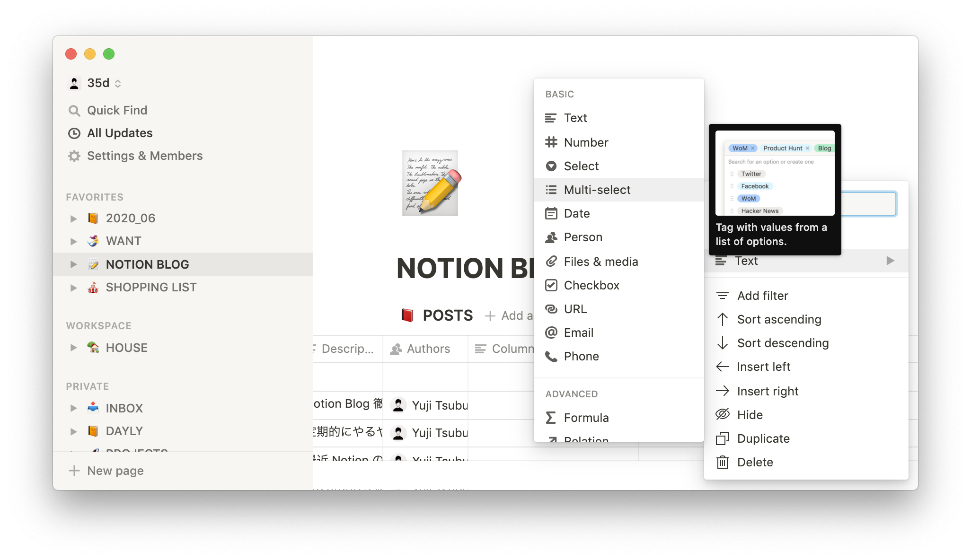
Task: Expand the NOTION BLOG page toggle
Action: point(73,264)
